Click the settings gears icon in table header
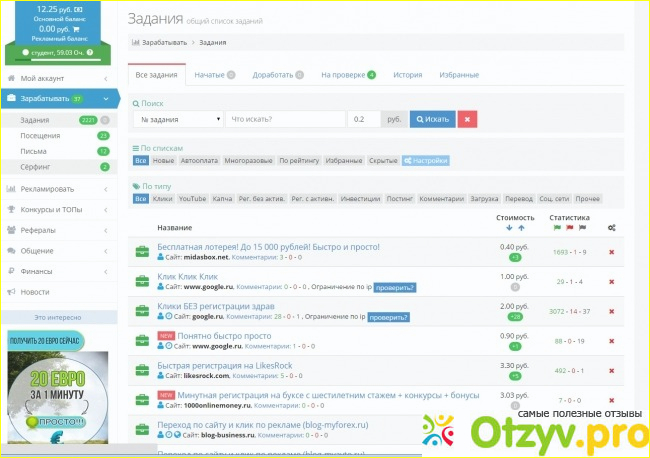Screen dimensions: 650x458 611,228
